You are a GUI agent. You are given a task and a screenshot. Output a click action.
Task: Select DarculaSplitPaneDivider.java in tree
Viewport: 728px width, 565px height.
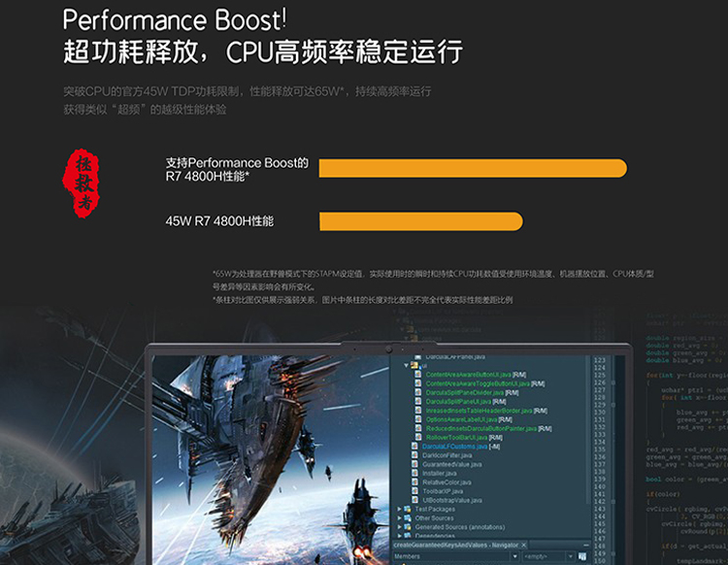click(464, 393)
